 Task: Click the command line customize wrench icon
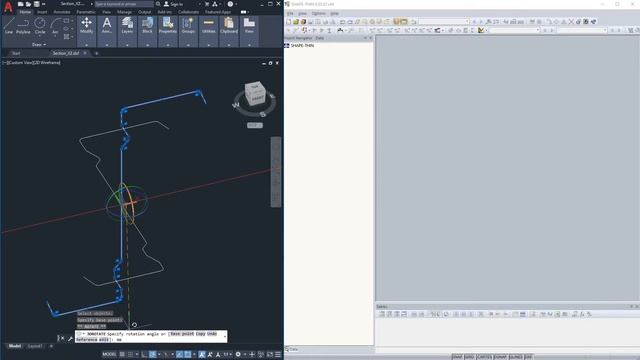(x=70, y=338)
